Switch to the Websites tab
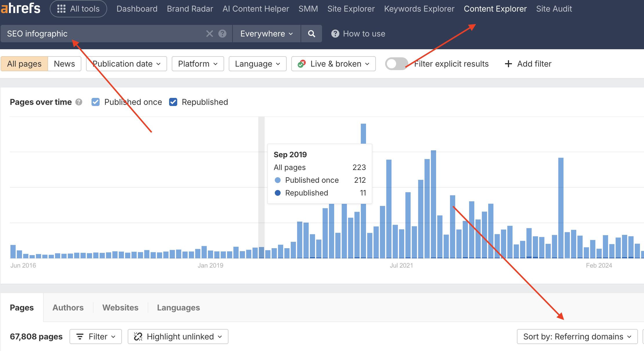This screenshot has height=351, width=644. coord(120,308)
